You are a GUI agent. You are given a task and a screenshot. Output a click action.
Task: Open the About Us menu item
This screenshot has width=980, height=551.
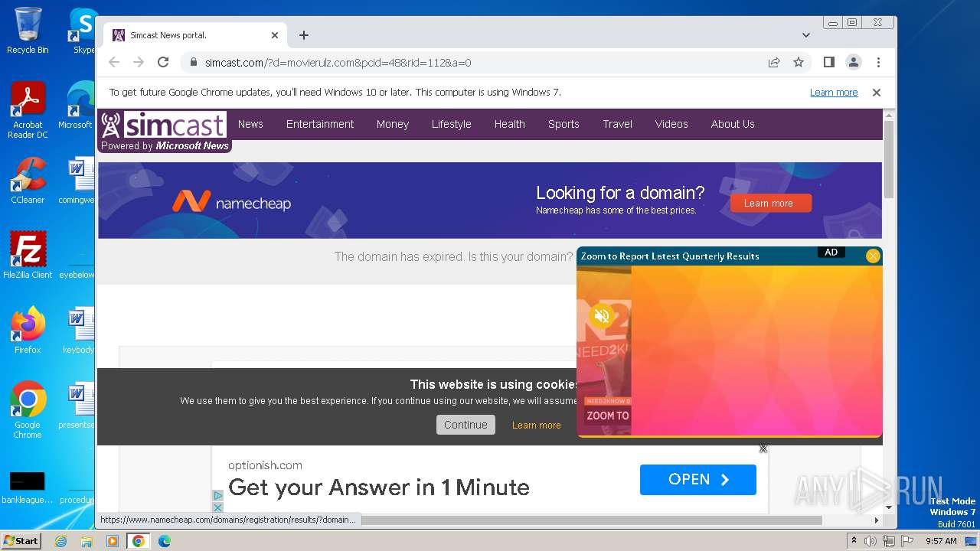(733, 124)
